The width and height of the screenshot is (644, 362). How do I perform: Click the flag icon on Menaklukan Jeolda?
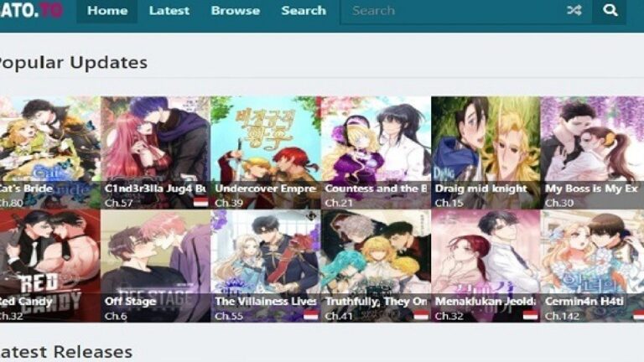pos(531,315)
